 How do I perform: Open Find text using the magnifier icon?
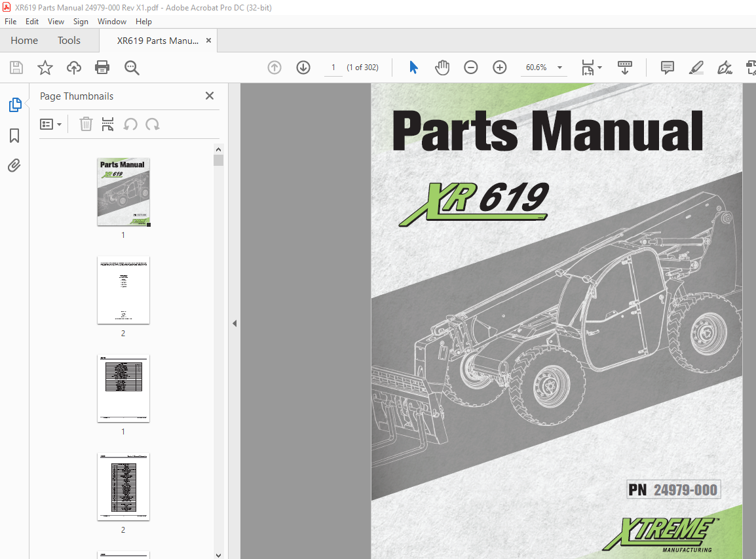(132, 67)
